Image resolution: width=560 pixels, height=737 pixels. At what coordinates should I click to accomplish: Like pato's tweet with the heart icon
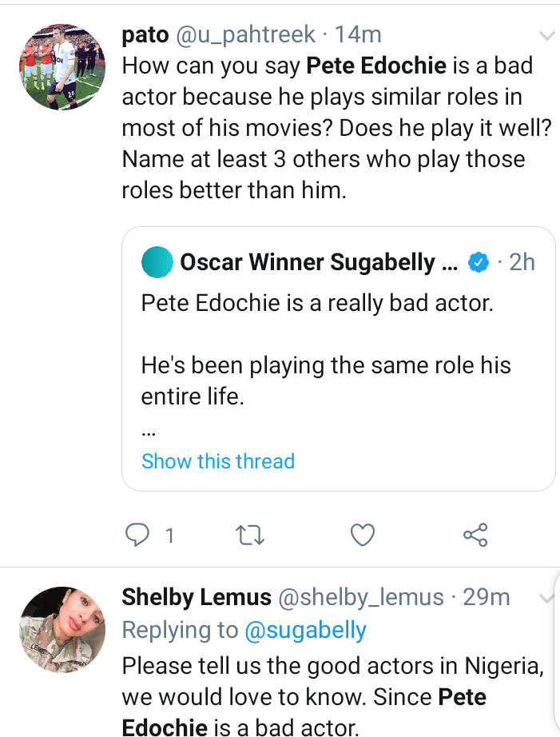pyautogui.click(x=363, y=535)
